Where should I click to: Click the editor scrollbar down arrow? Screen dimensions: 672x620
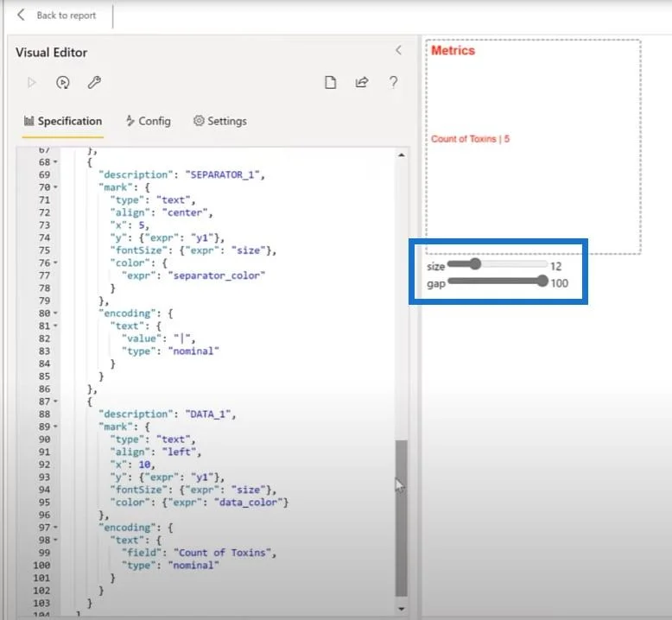click(401, 609)
